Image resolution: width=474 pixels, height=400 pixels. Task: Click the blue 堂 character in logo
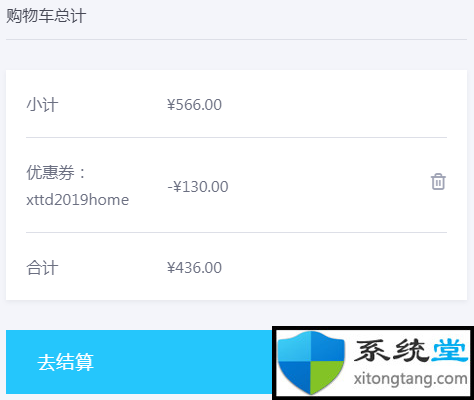(449, 351)
